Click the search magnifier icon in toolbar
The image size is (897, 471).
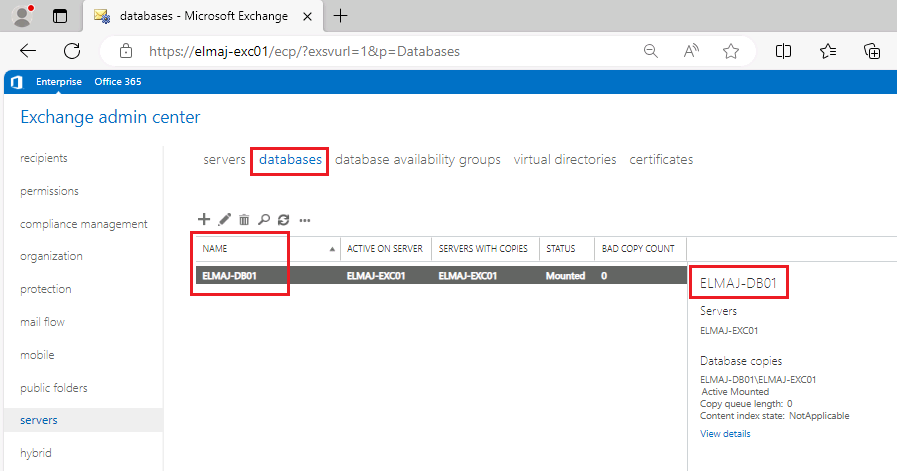[x=264, y=219]
